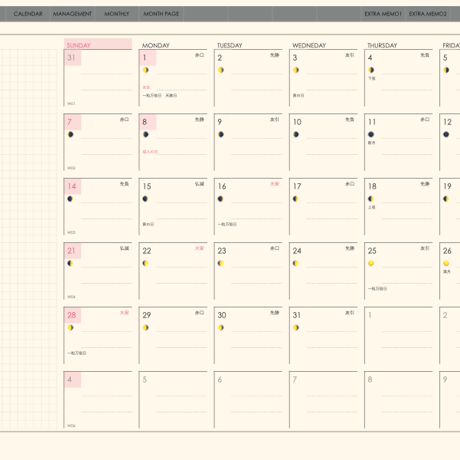Open the day page for date 30

pos(222,315)
